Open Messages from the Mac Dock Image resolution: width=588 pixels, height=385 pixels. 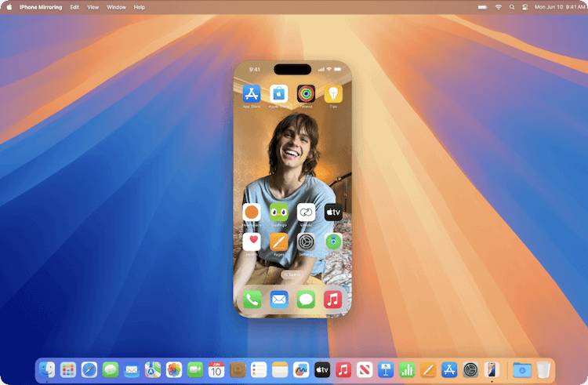coord(111,370)
